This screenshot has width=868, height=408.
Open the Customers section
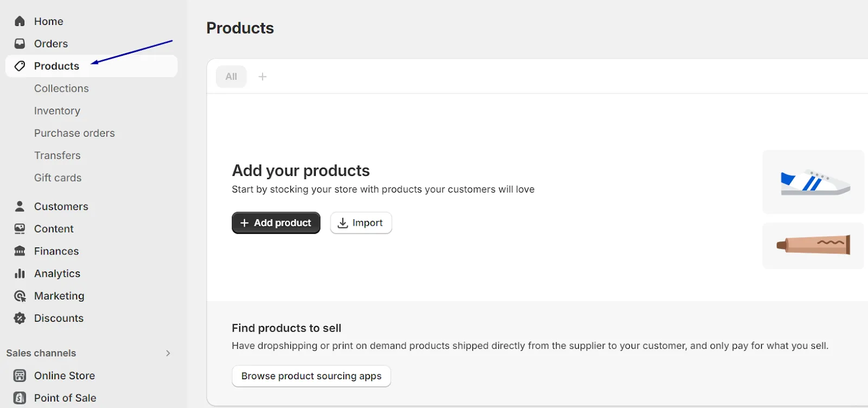tap(61, 206)
